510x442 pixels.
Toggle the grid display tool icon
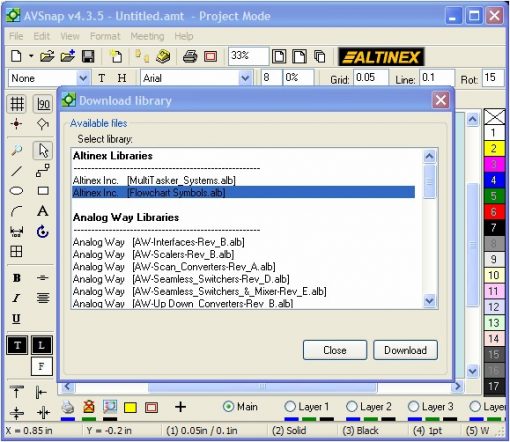point(17,103)
